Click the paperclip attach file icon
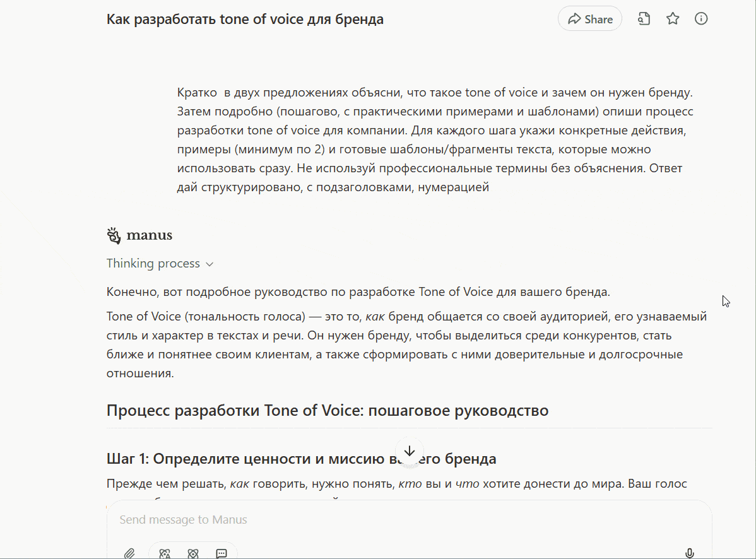756x559 pixels. click(129, 553)
